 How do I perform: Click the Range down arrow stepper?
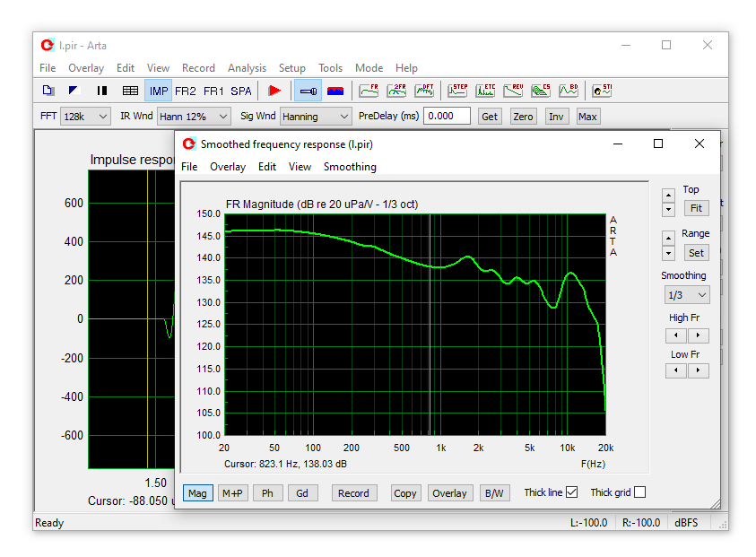[x=668, y=253]
